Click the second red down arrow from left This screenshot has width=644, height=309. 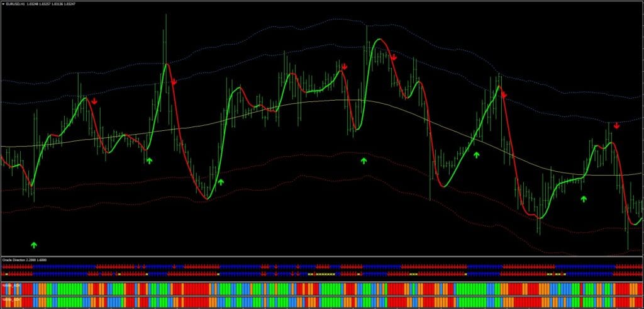click(174, 81)
